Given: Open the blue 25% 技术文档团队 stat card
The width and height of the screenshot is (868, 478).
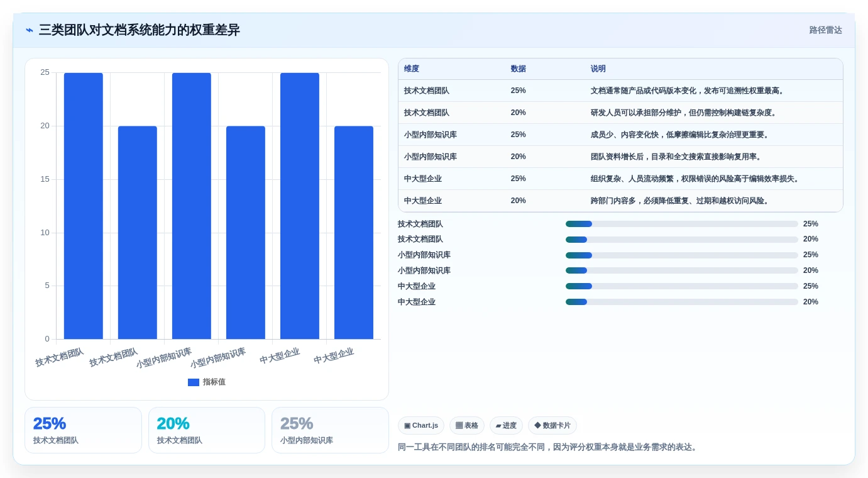Looking at the screenshot, I should click(83, 430).
